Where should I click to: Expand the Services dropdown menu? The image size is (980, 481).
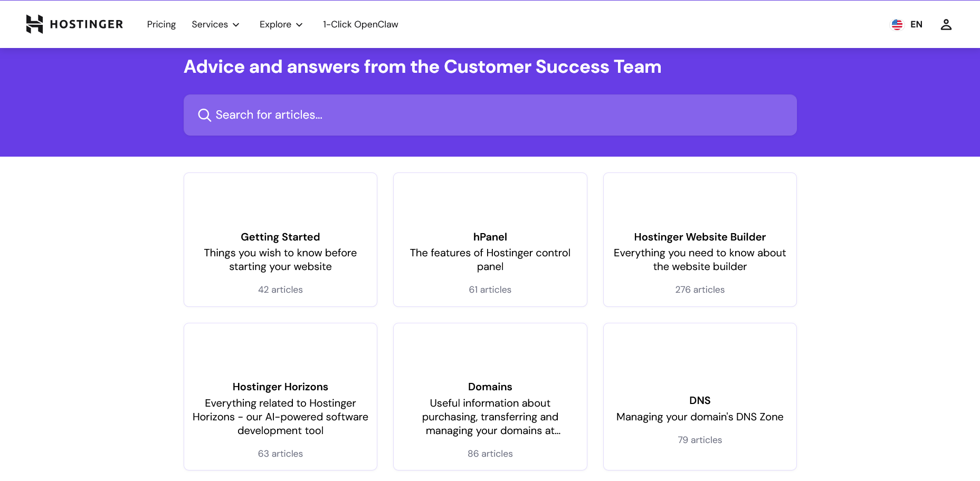(215, 24)
